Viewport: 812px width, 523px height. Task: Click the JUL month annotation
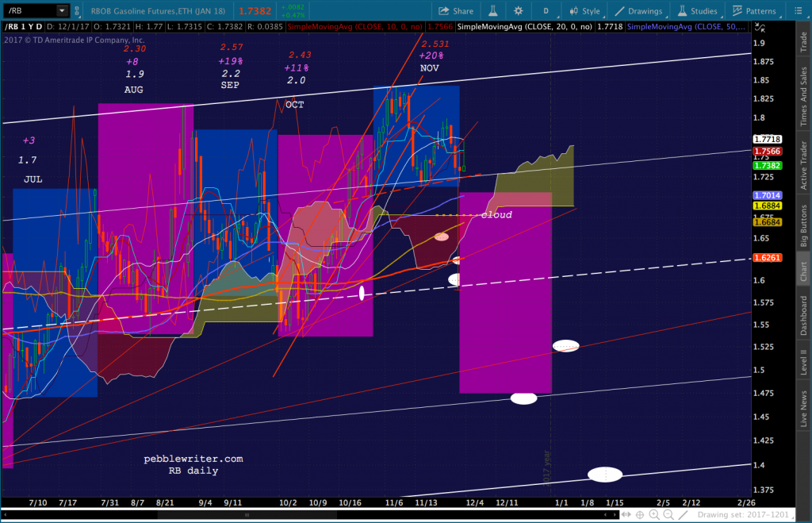coord(33,179)
